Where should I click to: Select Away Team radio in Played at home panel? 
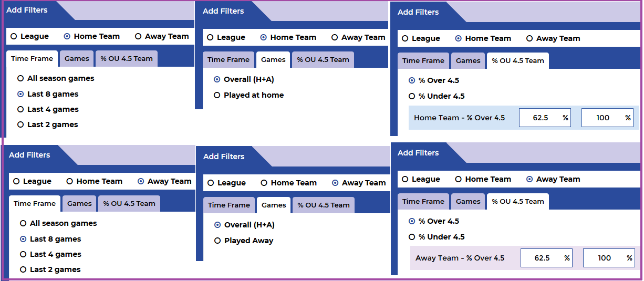[358, 37]
